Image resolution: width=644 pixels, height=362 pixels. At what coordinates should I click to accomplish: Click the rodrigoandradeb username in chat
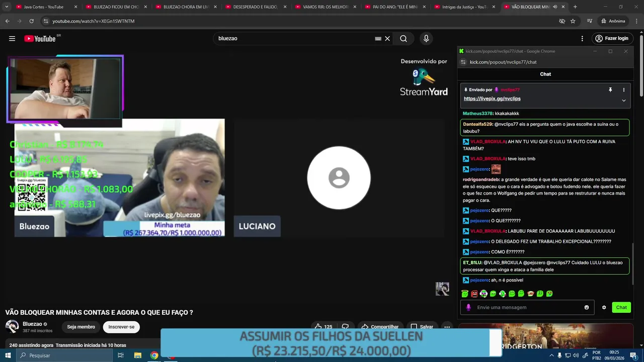tap(481, 179)
